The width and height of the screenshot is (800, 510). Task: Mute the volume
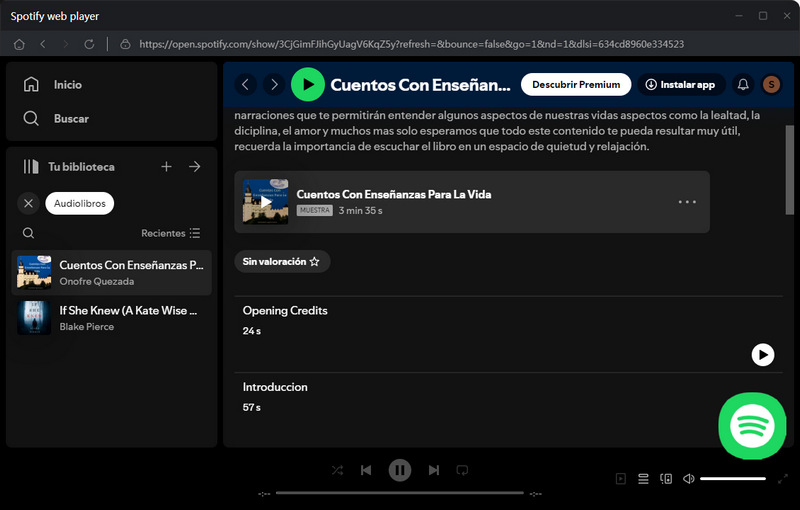point(688,479)
